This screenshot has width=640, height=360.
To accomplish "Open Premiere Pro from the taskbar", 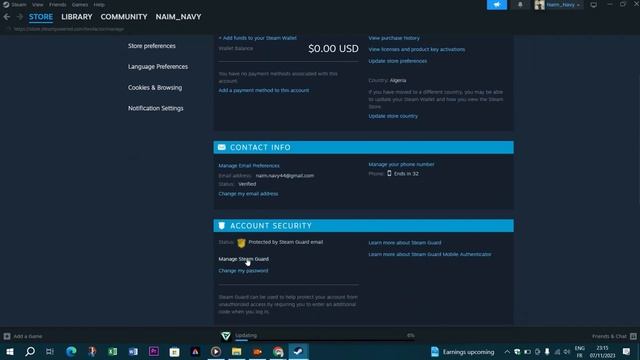I will (154, 351).
